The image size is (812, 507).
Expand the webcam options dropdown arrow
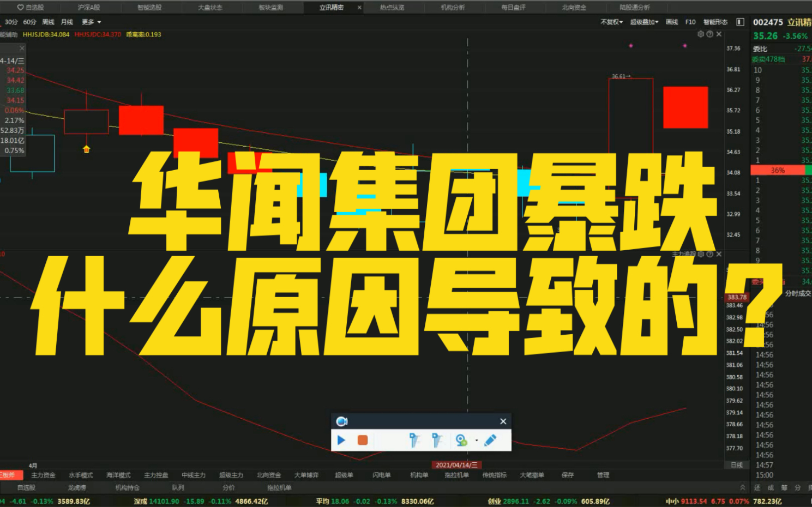[x=477, y=440]
